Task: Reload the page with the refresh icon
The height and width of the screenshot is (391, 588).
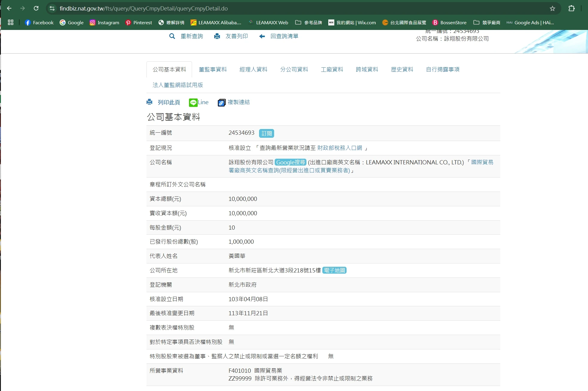Action: (x=36, y=8)
